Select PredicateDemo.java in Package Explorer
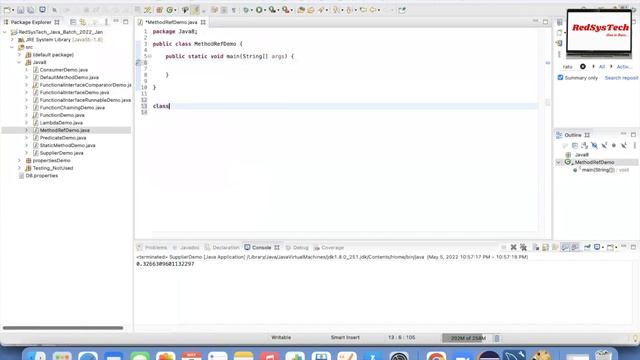The image size is (640, 360). [63, 138]
